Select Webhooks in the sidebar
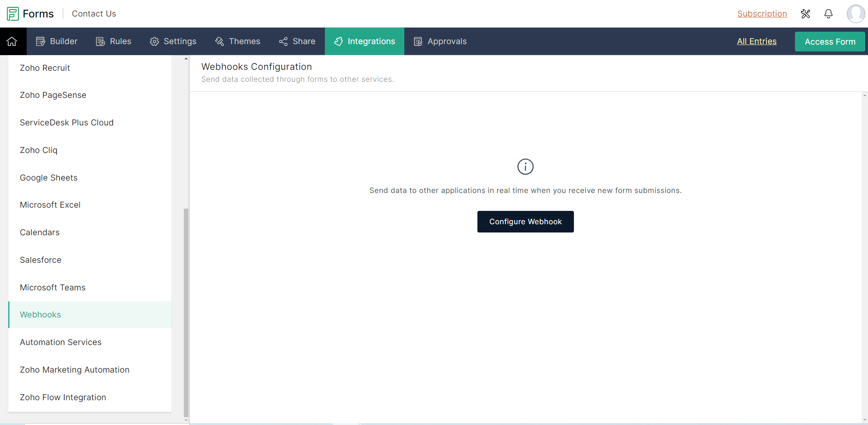The width and height of the screenshot is (868, 425). (x=90, y=315)
